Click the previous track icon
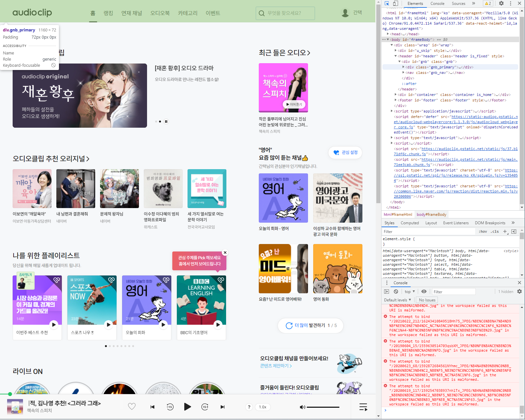 coord(152,407)
